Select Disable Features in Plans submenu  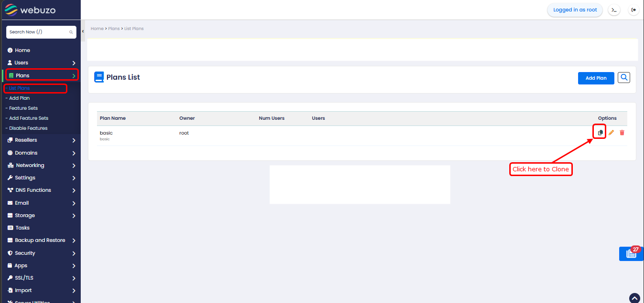[x=28, y=128]
